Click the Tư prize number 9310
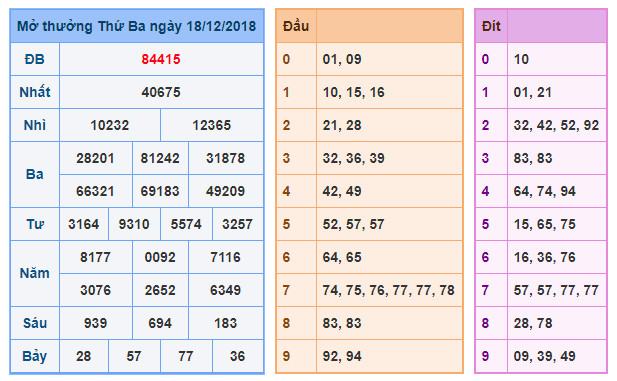Image resolution: width=617 pixels, height=381 pixels. pos(134,225)
